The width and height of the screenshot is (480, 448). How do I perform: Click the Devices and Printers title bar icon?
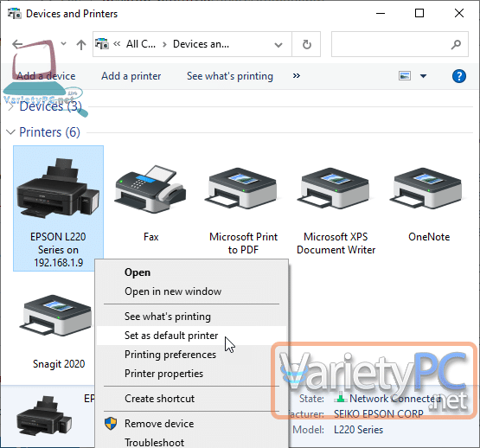(x=15, y=14)
